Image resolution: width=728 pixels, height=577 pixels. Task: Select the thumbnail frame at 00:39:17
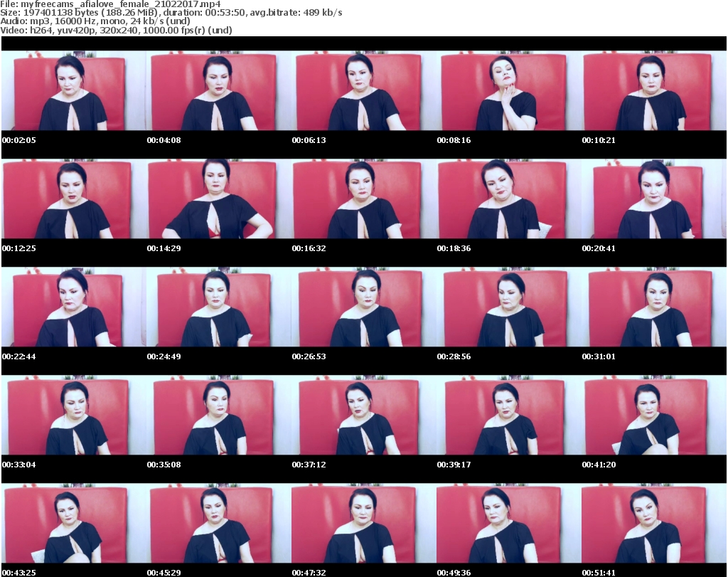coord(508,415)
